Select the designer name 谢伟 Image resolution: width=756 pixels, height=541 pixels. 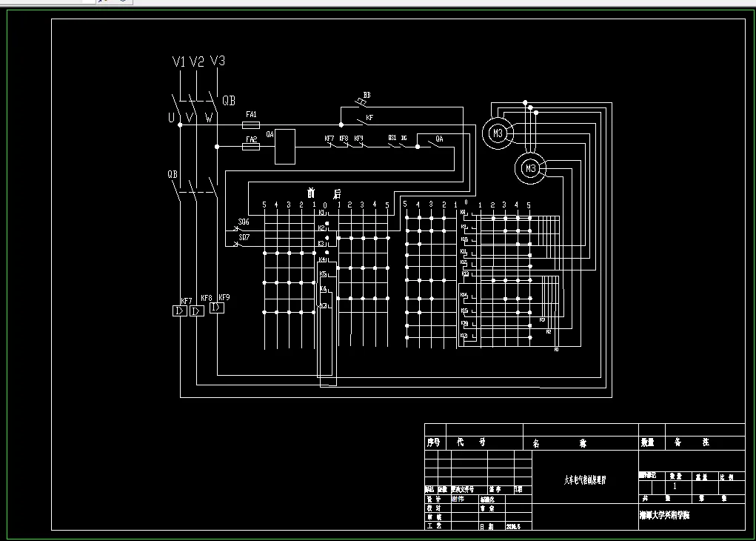[458, 499]
